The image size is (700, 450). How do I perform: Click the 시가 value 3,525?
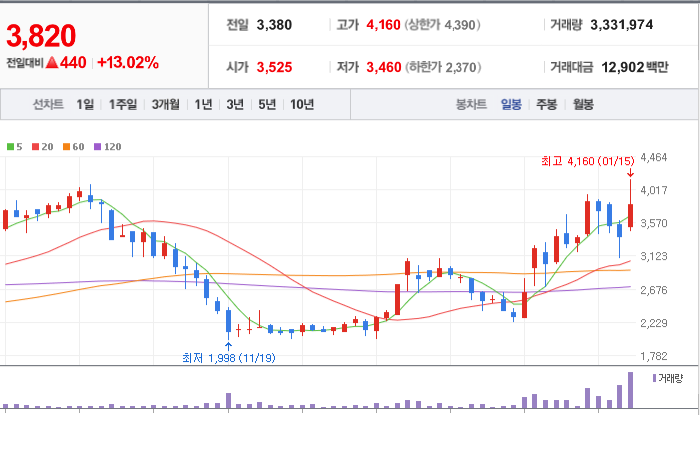click(x=274, y=67)
